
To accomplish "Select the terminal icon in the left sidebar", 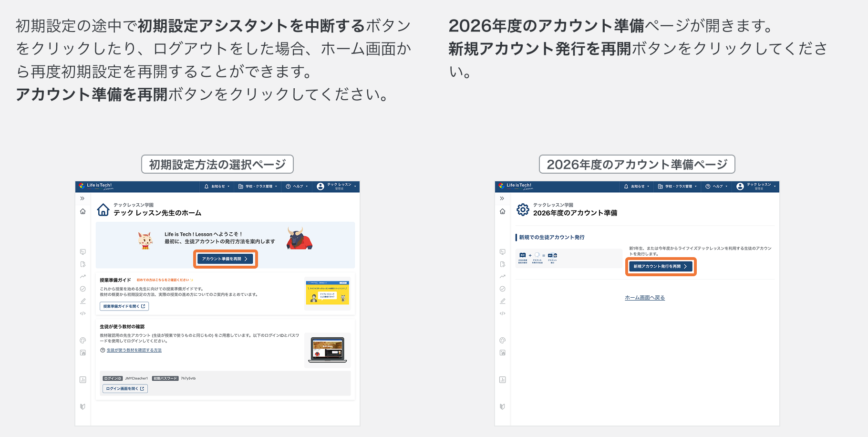I will pos(82,252).
